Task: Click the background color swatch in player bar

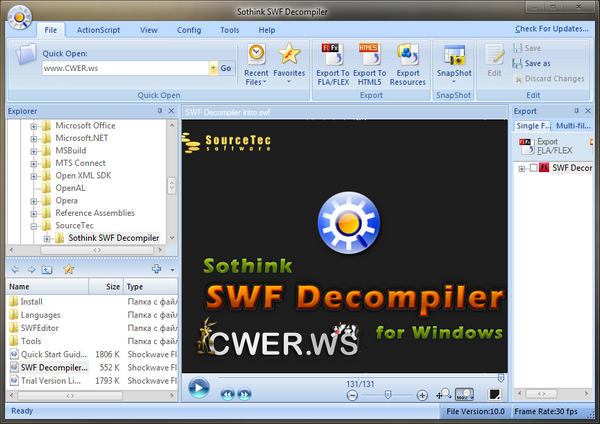Action: (464, 395)
